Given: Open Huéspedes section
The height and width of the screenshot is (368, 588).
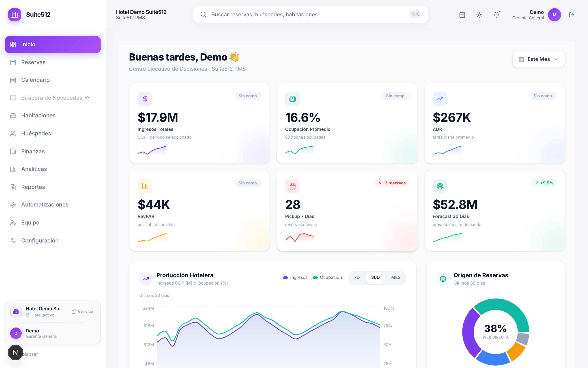Looking at the screenshot, I should pos(53,133).
